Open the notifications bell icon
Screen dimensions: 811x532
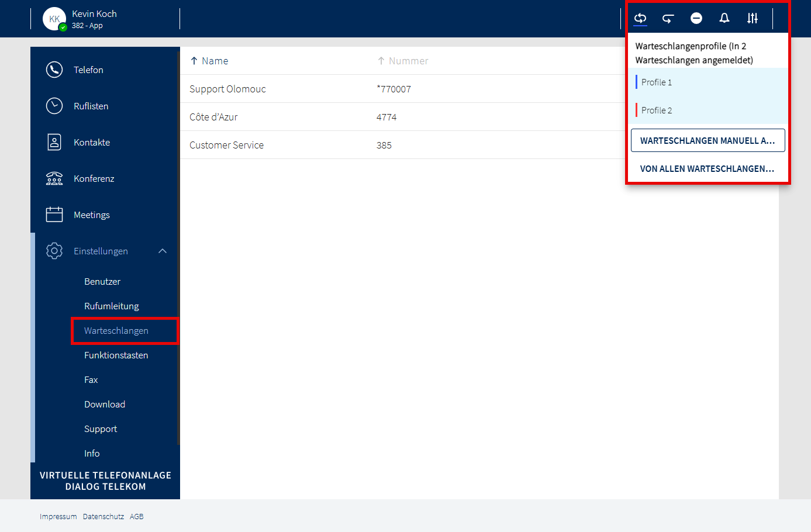click(724, 18)
